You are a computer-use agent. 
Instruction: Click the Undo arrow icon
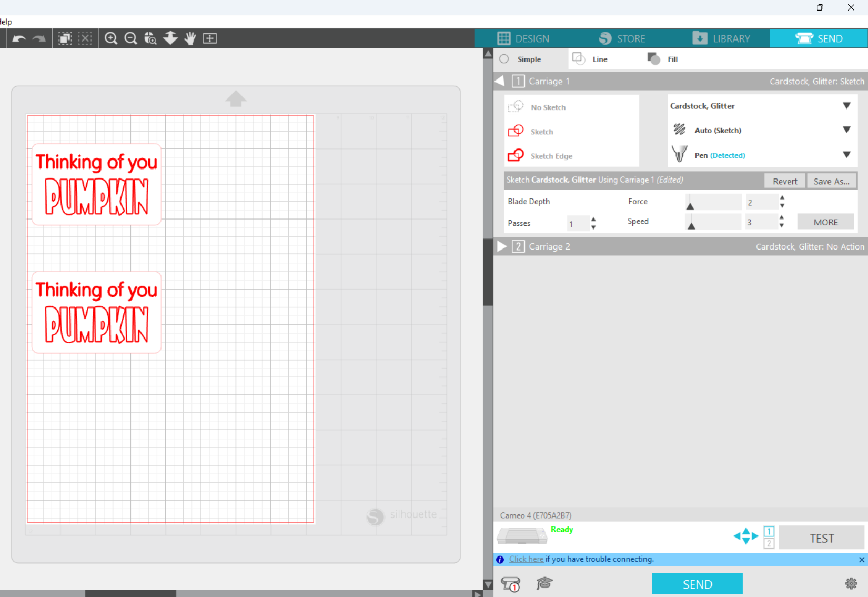pyautogui.click(x=19, y=38)
